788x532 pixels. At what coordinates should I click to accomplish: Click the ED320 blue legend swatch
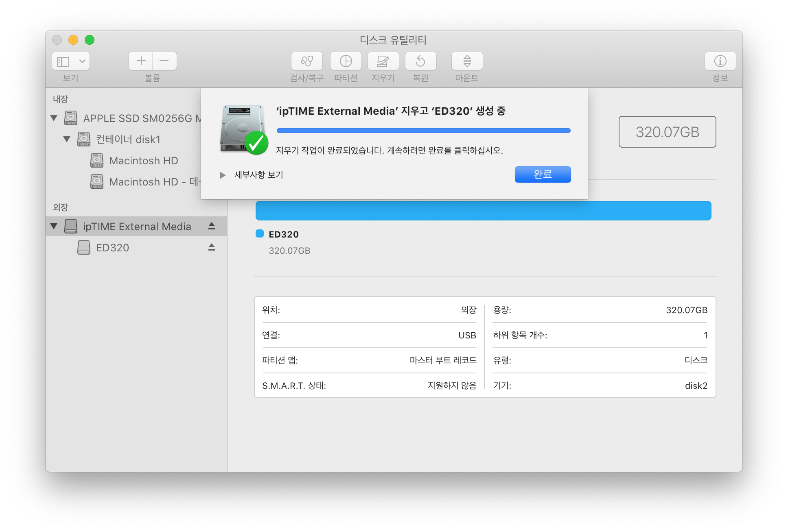260,233
